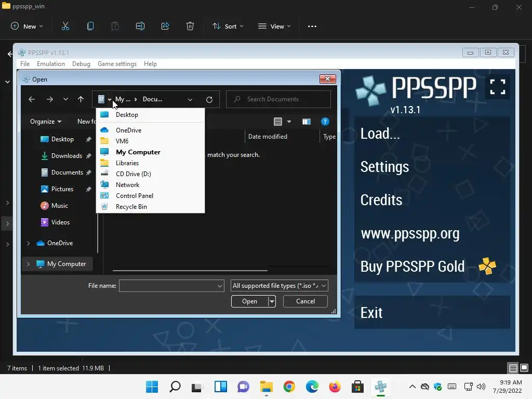Open recent locations dropdown arrow

pyautogui.click(x=65, y=99)
